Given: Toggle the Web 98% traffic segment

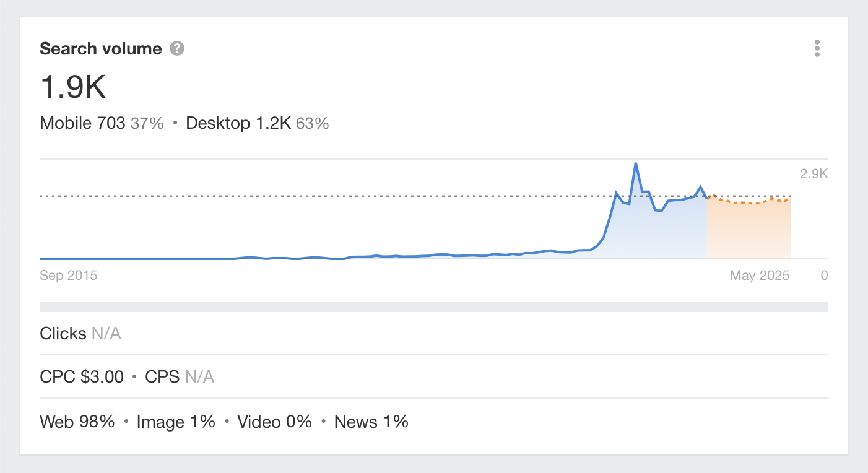Looking at the screenshot, I should [x=77, y=422].
